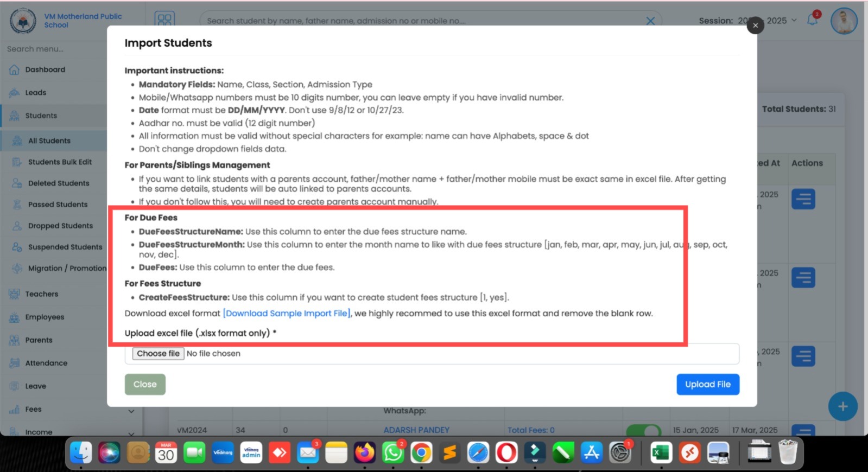Clear the student search with X icon

tap(650, 21)
